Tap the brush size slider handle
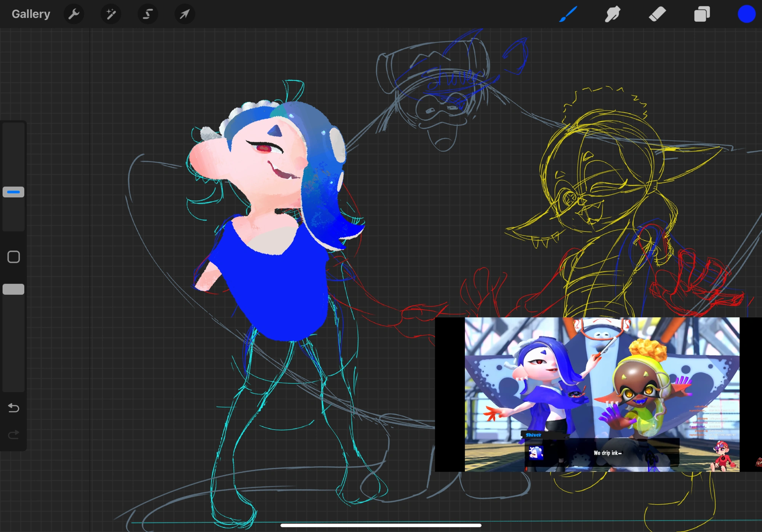The height and width of the screenshot is (532, 762). pyautogui.click(x=14, y=192)
